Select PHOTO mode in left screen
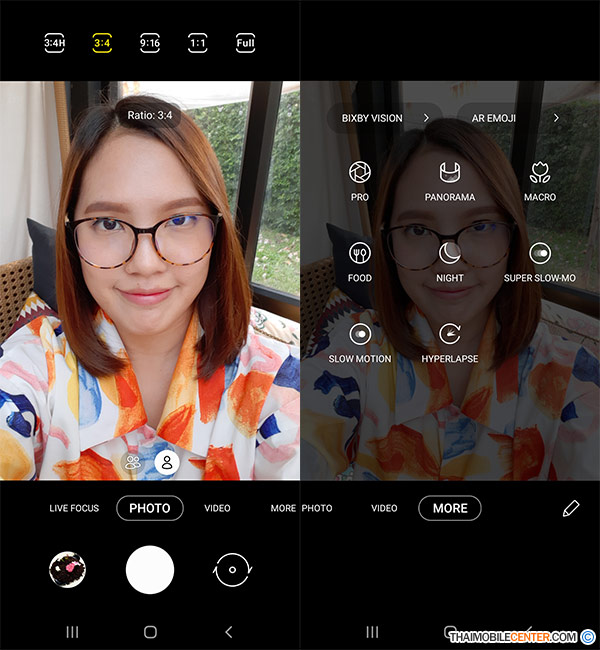Viewport: 600px width, 650px height. point(150,508)
